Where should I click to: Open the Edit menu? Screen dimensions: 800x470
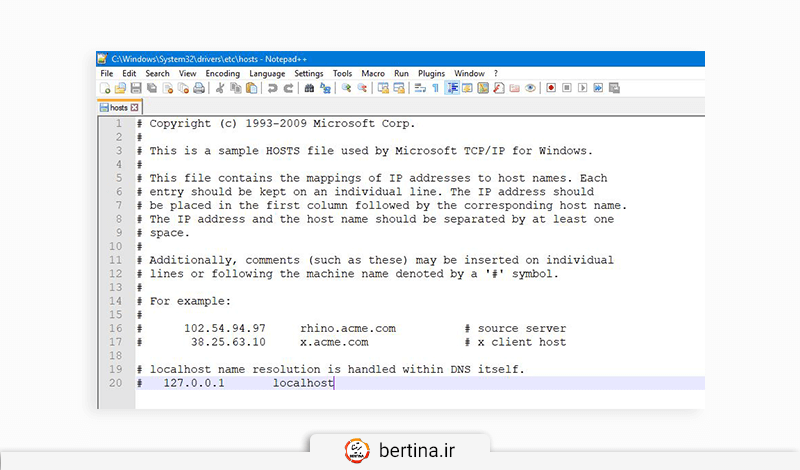tap(129, 73)
